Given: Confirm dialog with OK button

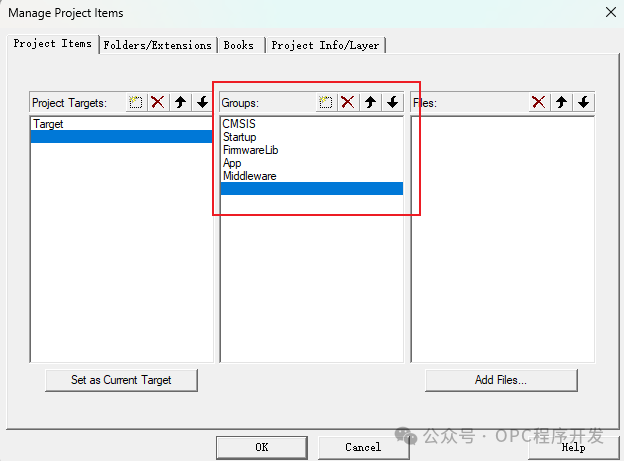Looking at the screenshot, I should [x=262, y=447].
